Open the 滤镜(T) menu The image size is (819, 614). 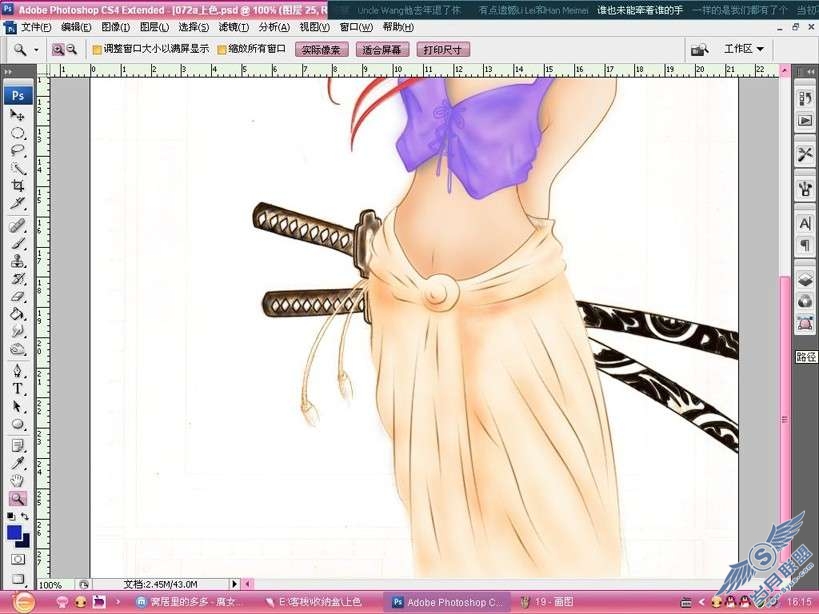(x=233, y=27)
